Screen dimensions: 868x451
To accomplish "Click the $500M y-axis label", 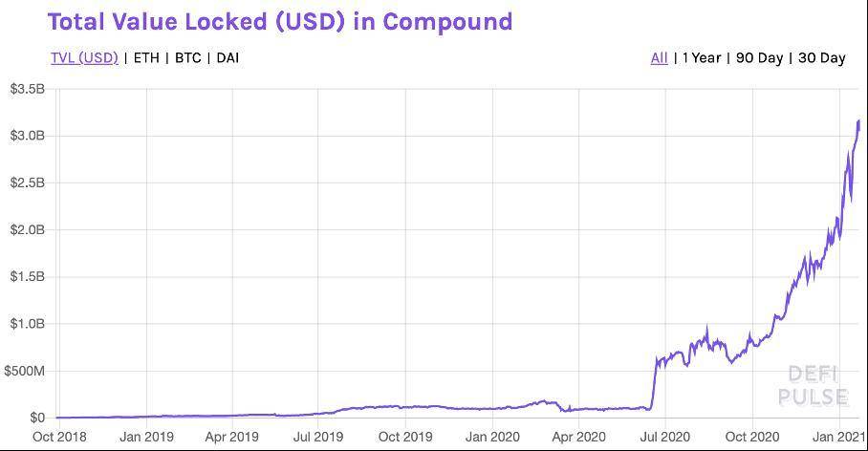I will 26,371.
